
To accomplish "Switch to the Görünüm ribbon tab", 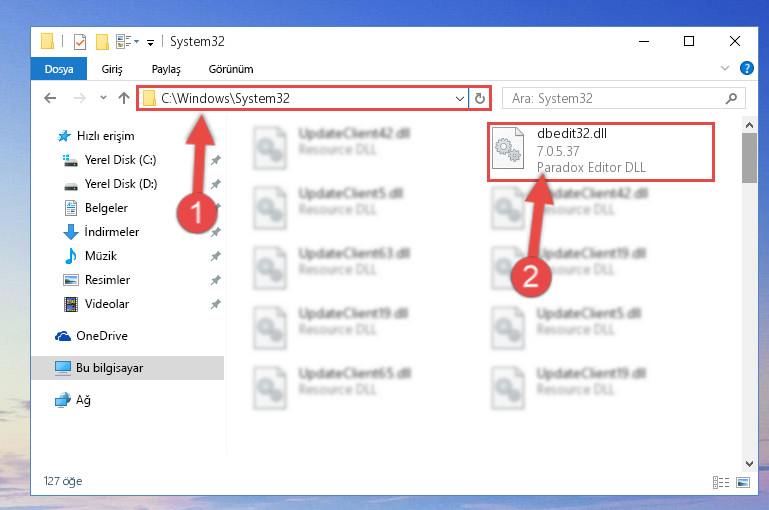I will tap(231, 69).
